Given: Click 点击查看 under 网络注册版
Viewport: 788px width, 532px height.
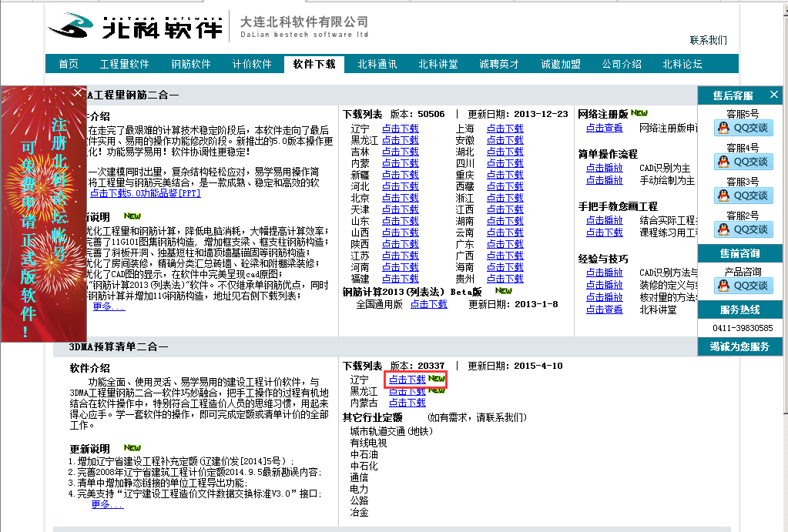Looking at the screenshot, I should [x=605, y=128].
